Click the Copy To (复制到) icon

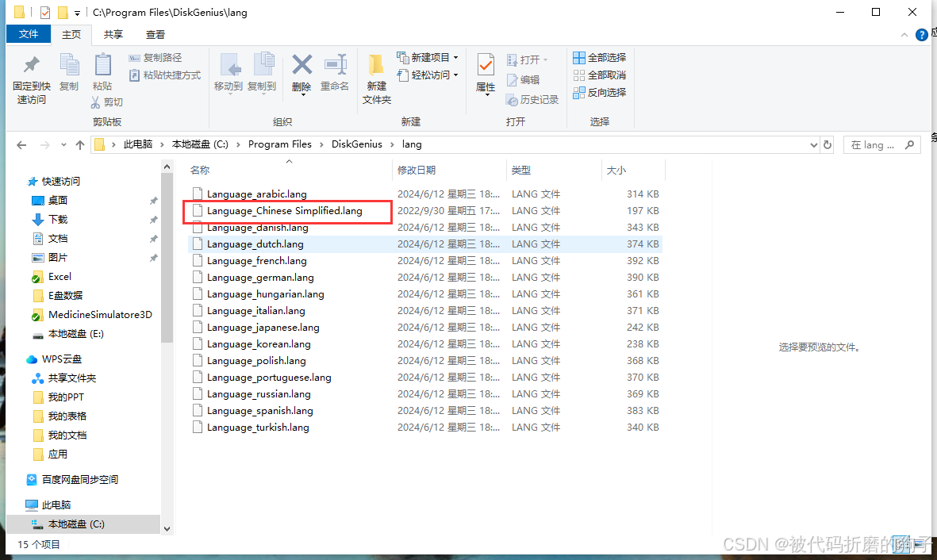point(263,65)
